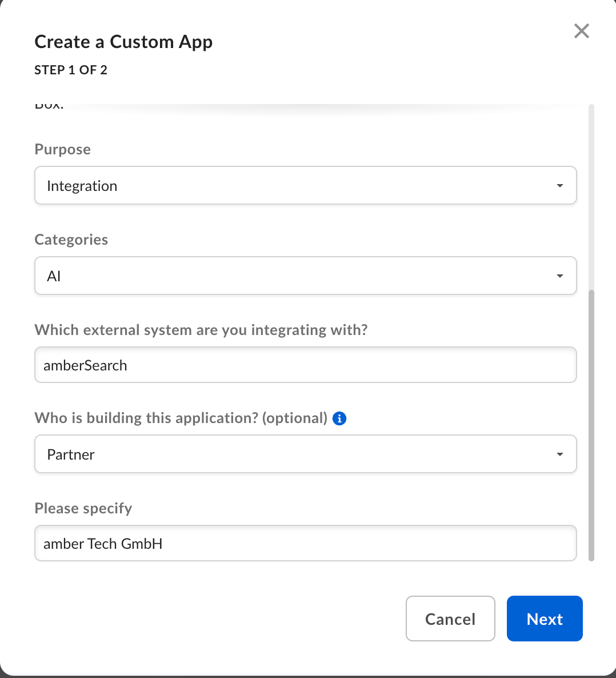Click the Create a Custom App heading
Viewport: 616px width, 678px height.
[123, 42]
